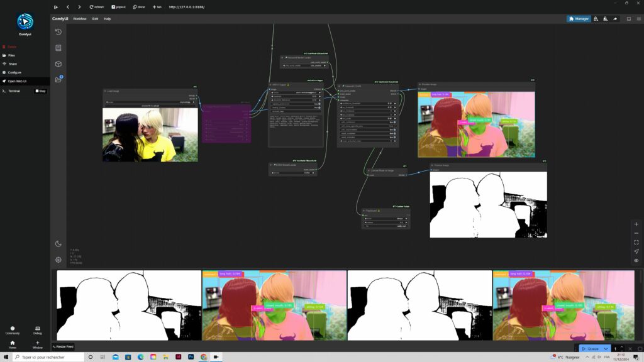Open the queue history sidebar icon
Viewport: 644px width, 362px height.
pyautogui.click(x=58, y=32)
